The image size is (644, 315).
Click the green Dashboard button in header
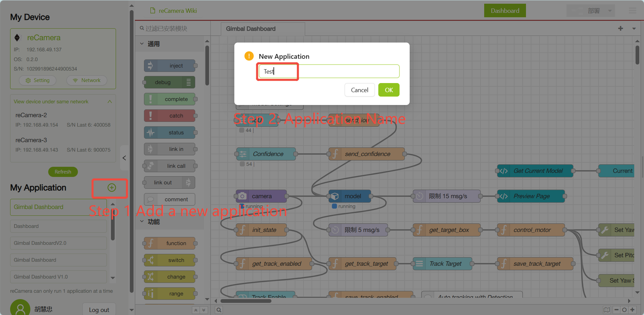pyautogui.click(x=505, y=11)
